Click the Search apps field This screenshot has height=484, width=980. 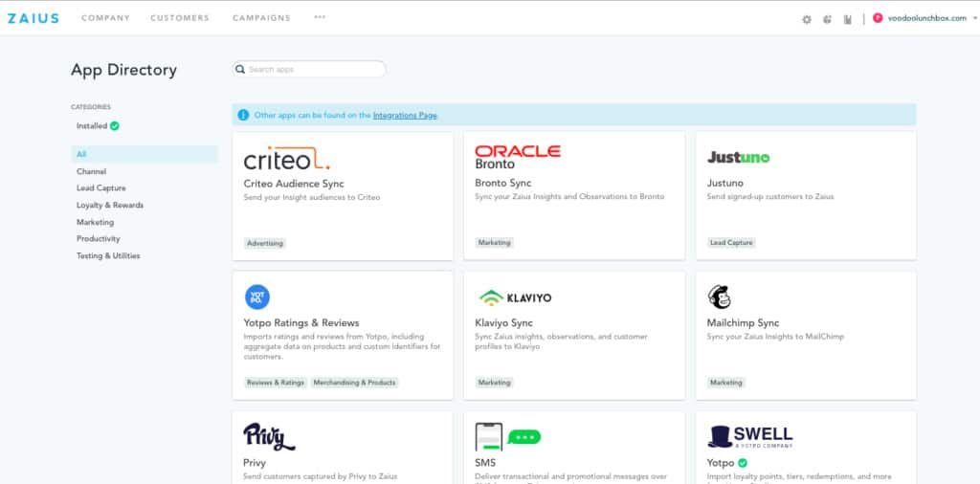[x=309, y=69]
